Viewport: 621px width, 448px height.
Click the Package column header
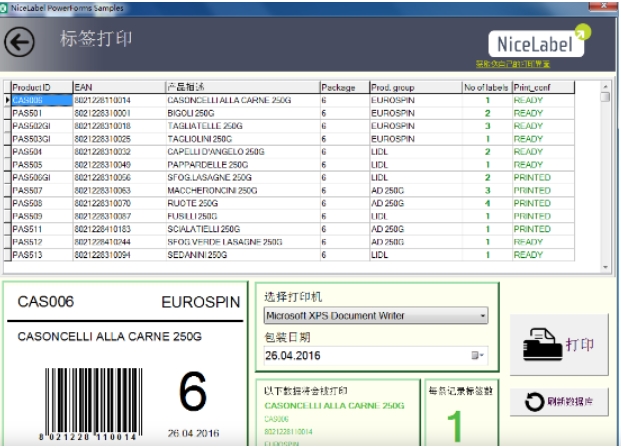(345, 87)
